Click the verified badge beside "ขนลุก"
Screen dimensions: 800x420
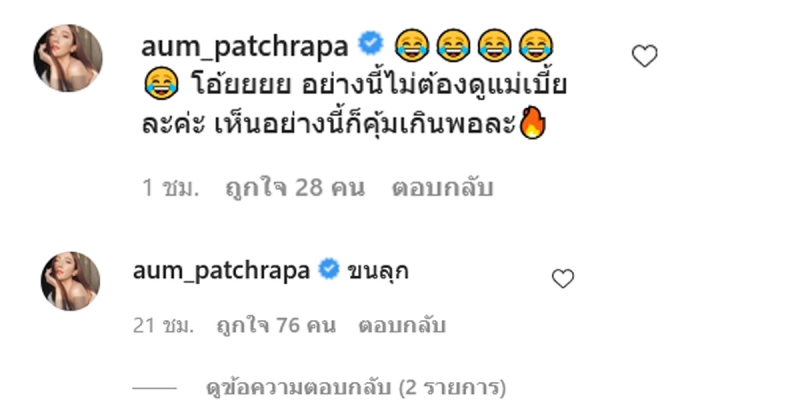click(329, 269)
